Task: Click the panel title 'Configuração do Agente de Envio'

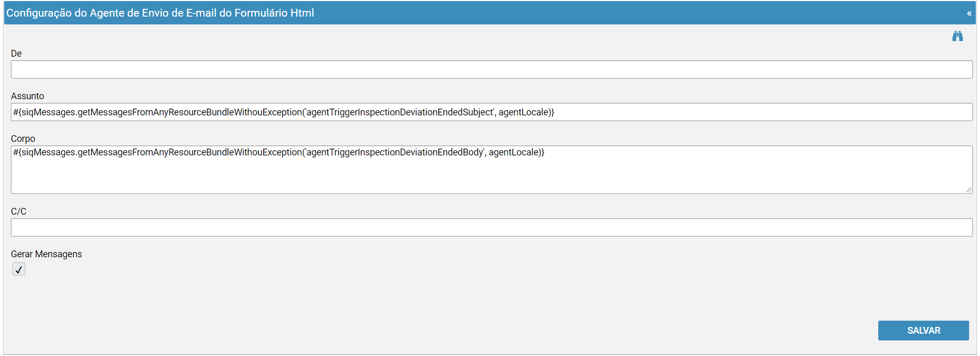Action: click(x=160, y=13)
